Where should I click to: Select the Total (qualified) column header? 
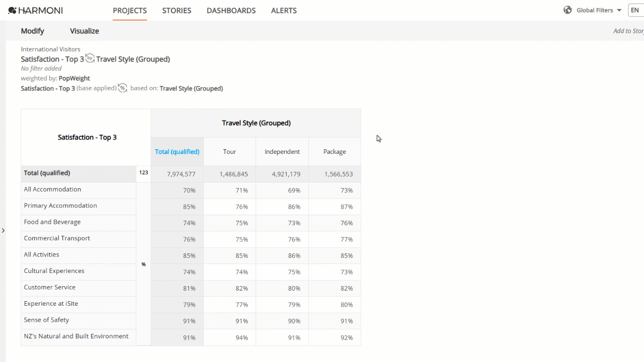pos(177,151)
